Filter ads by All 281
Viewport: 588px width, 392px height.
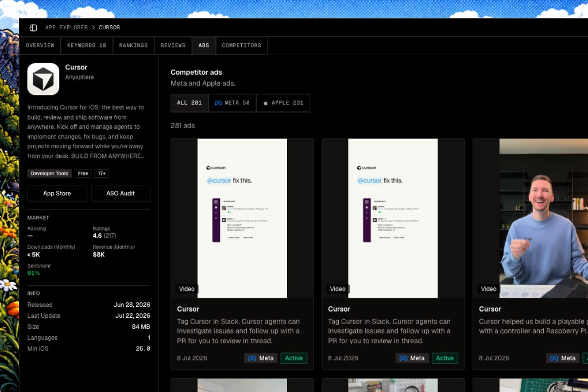pyautogui.click(x=189, y=103)
